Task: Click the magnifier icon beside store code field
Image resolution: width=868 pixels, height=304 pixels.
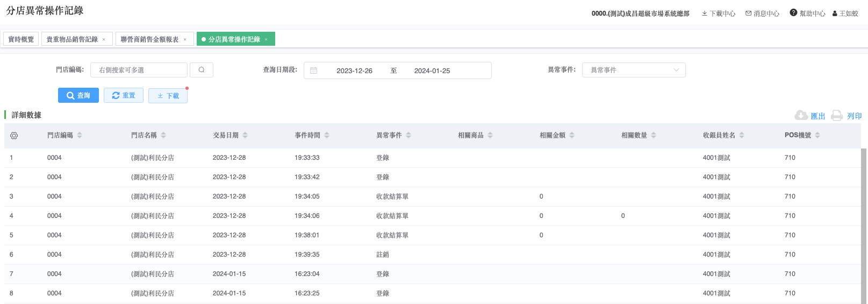Action: point(202,70)
